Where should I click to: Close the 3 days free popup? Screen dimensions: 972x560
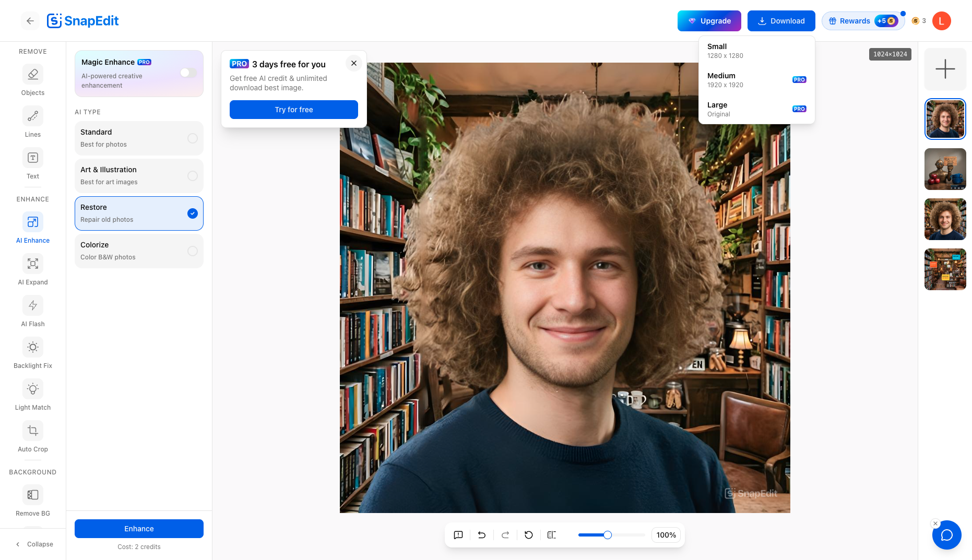coord(354,63)
